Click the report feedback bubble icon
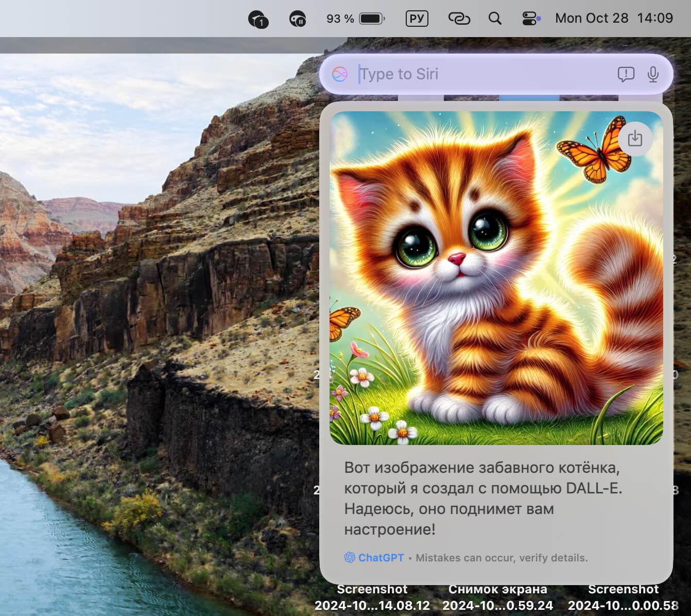691x616 pixels. 626,74
